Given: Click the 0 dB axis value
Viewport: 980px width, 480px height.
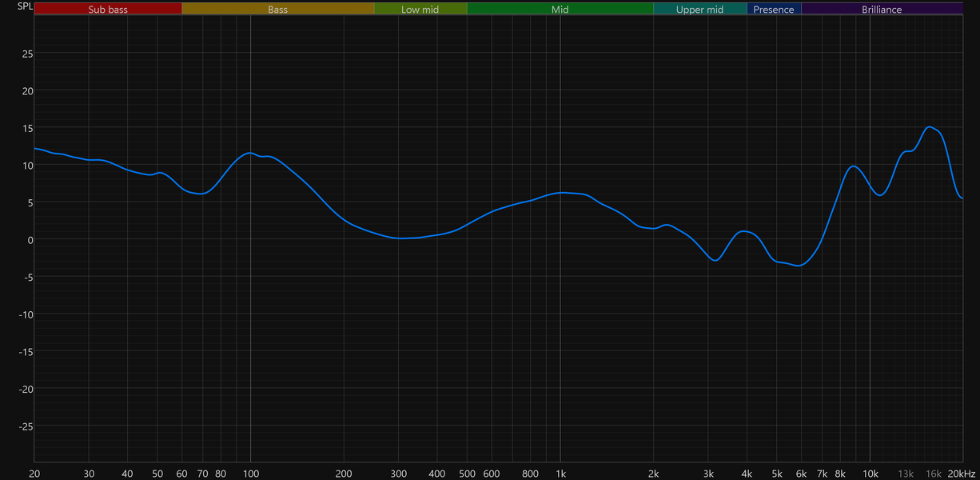Looking at the screenshot, I should tap(30, 240).
